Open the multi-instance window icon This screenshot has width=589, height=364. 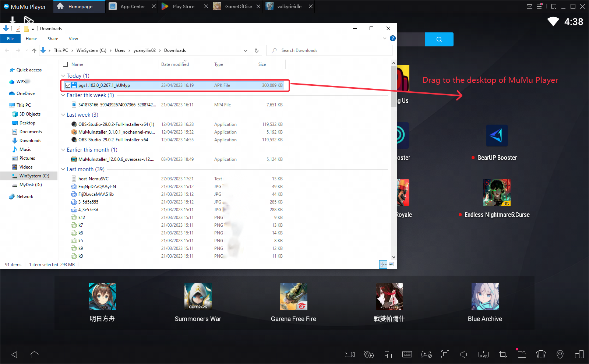tap(388, 354)
